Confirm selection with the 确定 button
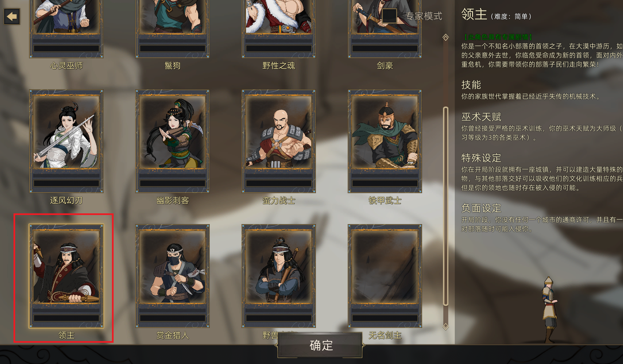 click(x=321, y=345)
